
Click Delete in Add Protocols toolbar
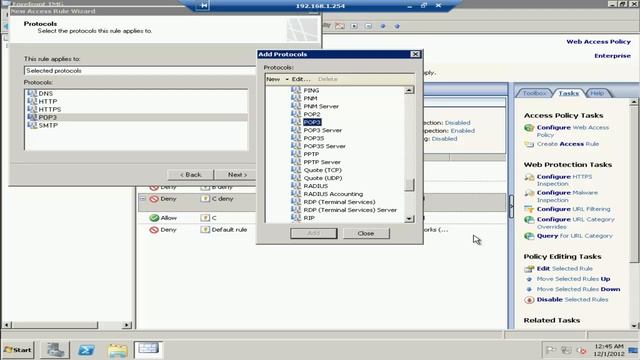click(327, 79)
